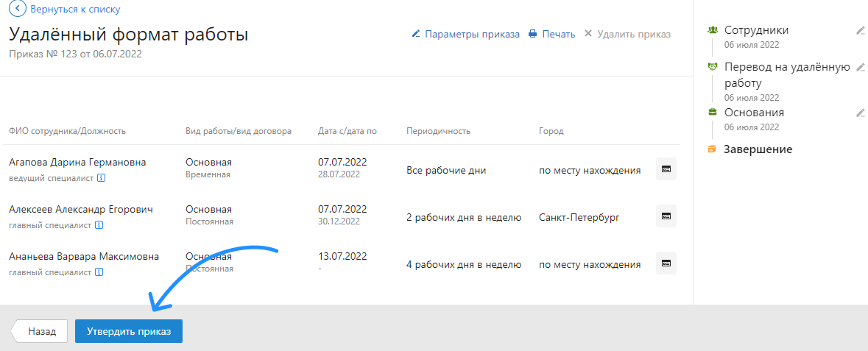The width and height of the screenshot is (868, 351).
Task: Click the printer icon
Action: [533, 34]
